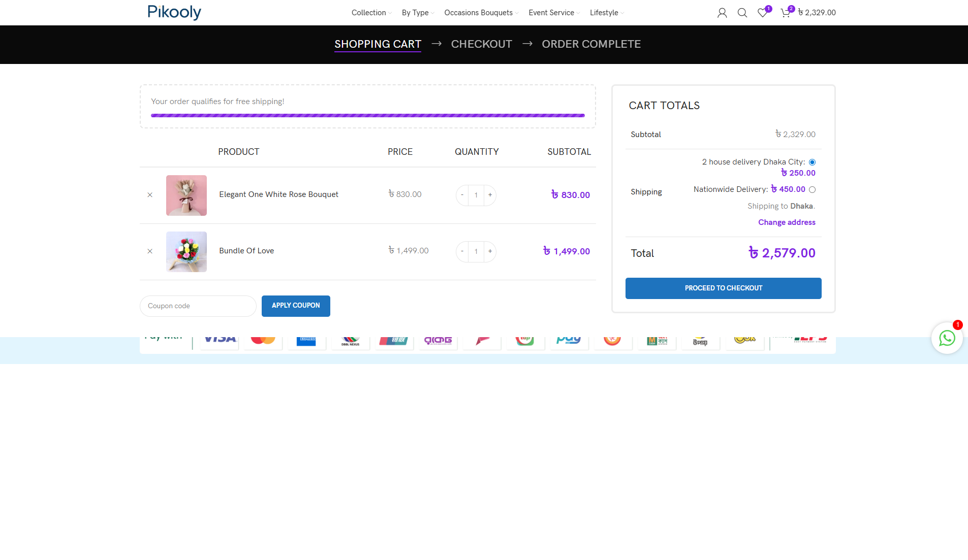Viewport: 968px width, 560px height.
Task: Expand the Event Service menu
Action: 554,13
